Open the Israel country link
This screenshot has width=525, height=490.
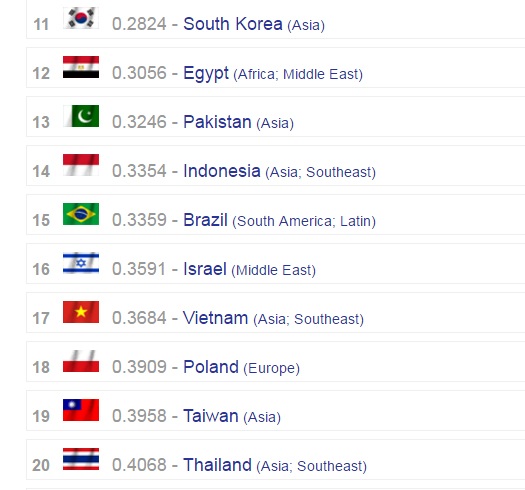[205, 269]
